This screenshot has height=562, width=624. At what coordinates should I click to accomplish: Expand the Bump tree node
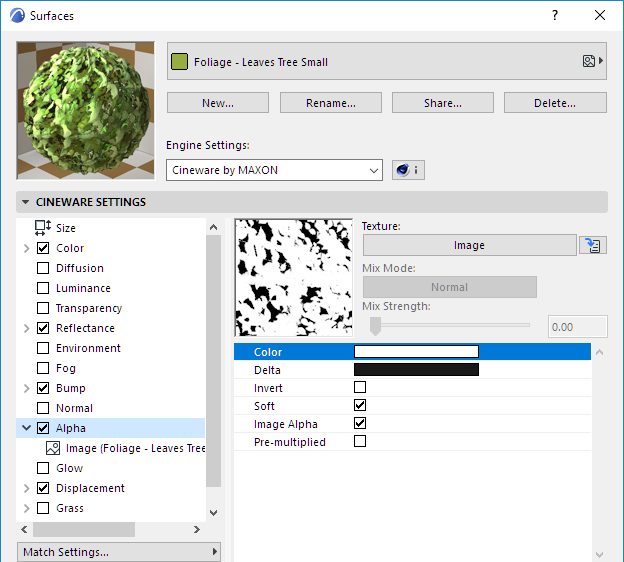[27, 388]
